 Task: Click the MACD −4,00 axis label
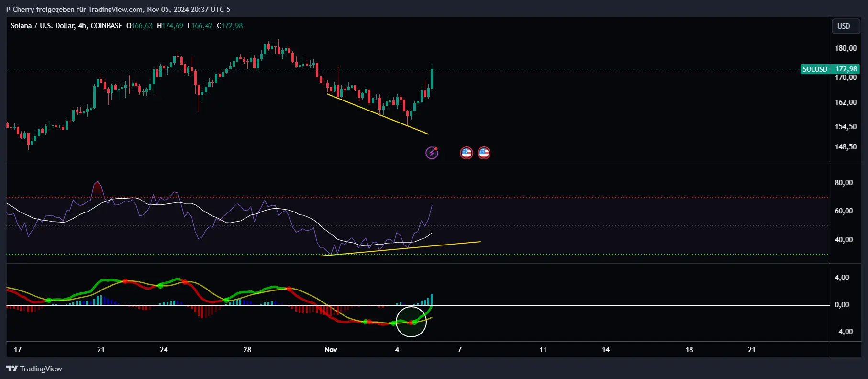[844, 332]
